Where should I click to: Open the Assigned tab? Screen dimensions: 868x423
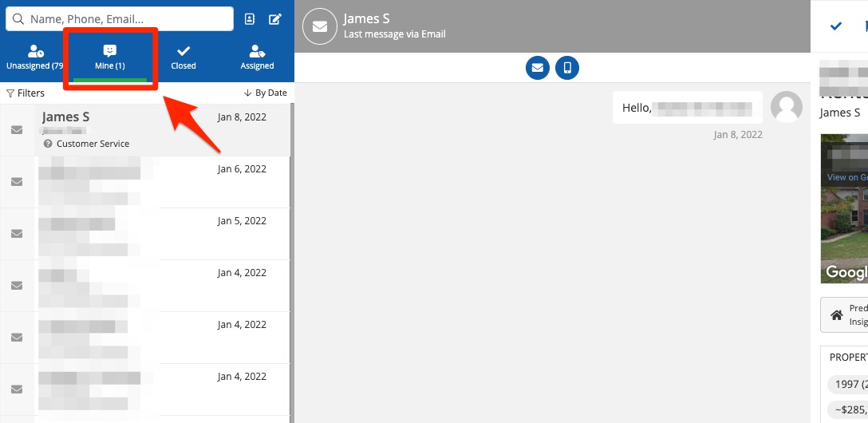tap(257, 57)
